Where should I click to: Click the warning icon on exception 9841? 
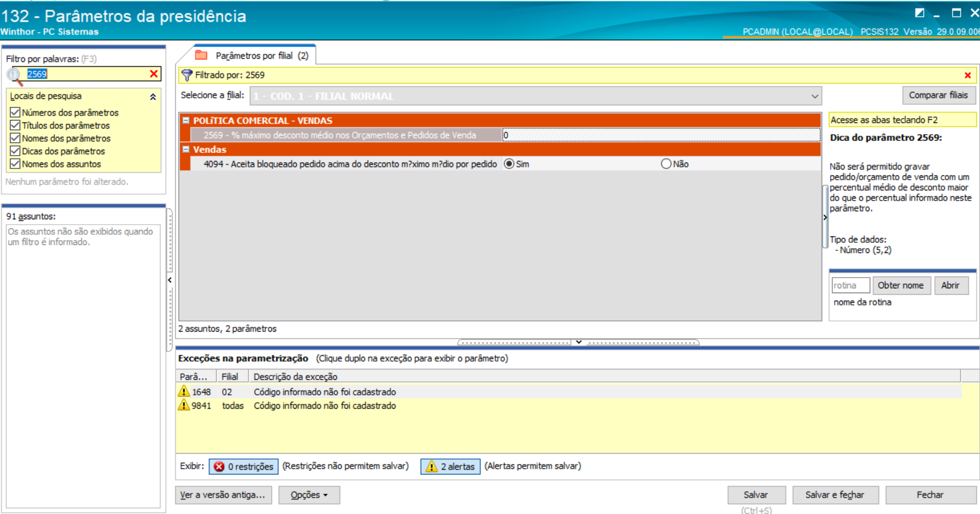[184, 405]
